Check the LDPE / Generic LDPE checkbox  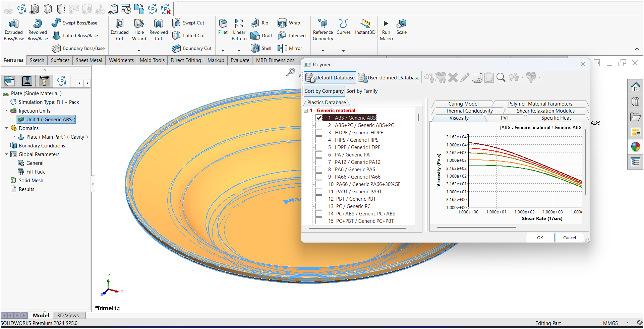pos(319,147)
